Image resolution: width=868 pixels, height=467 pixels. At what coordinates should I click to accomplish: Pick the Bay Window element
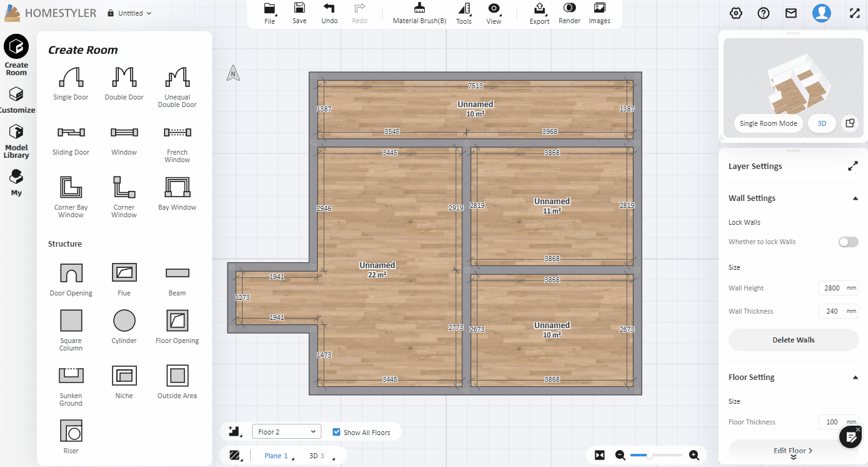[177, 187]
